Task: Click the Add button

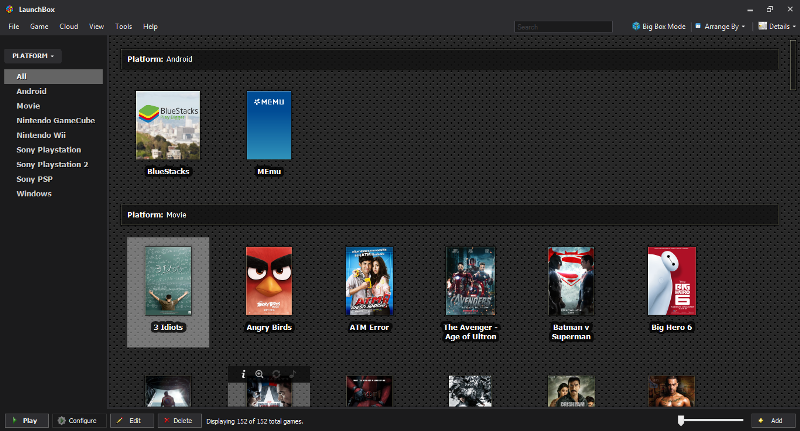Action: (x=773, y=421)
